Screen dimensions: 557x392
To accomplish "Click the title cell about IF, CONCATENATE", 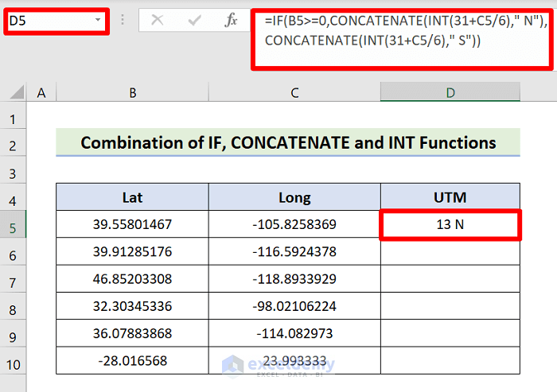I will [288, 143].
